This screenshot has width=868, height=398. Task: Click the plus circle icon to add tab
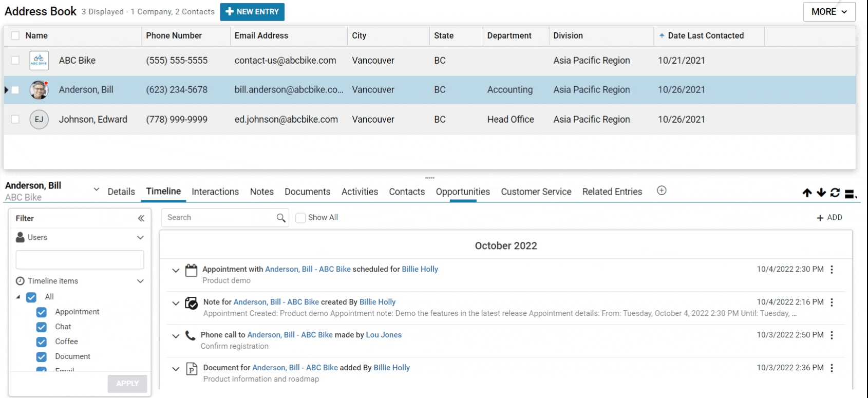[662, 191]
